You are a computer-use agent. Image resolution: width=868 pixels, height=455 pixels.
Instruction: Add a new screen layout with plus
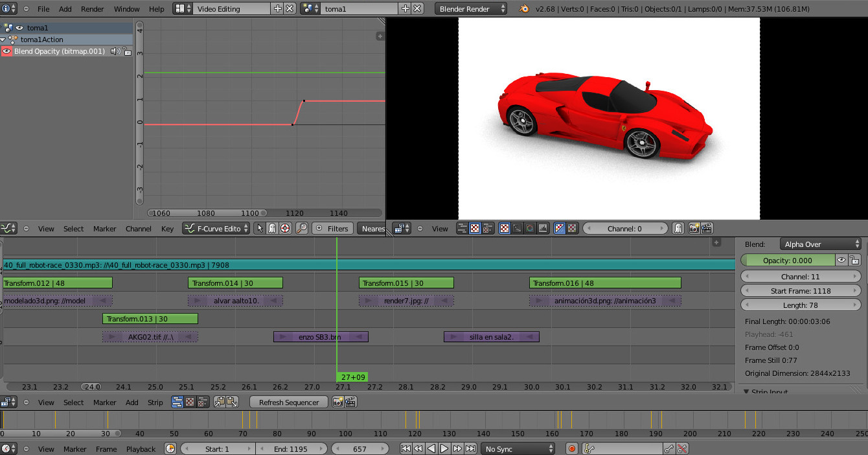278,9
